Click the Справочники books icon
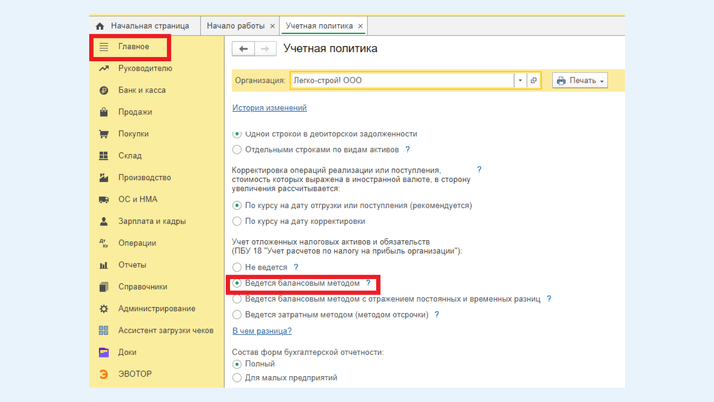Viewport: 714px width, 402px height. (104, 287)
